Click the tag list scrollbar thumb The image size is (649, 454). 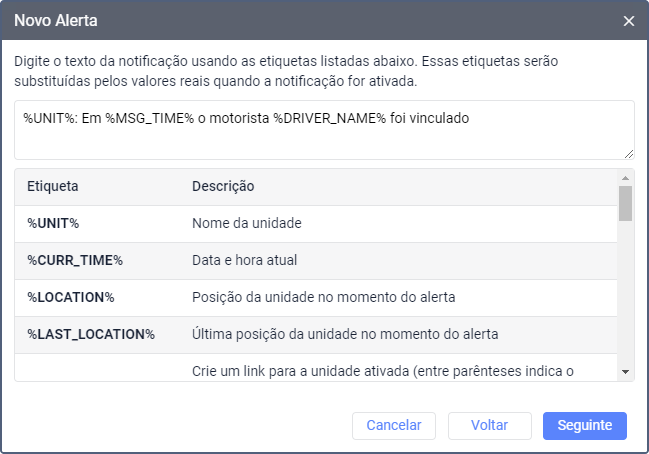(625, 203)
